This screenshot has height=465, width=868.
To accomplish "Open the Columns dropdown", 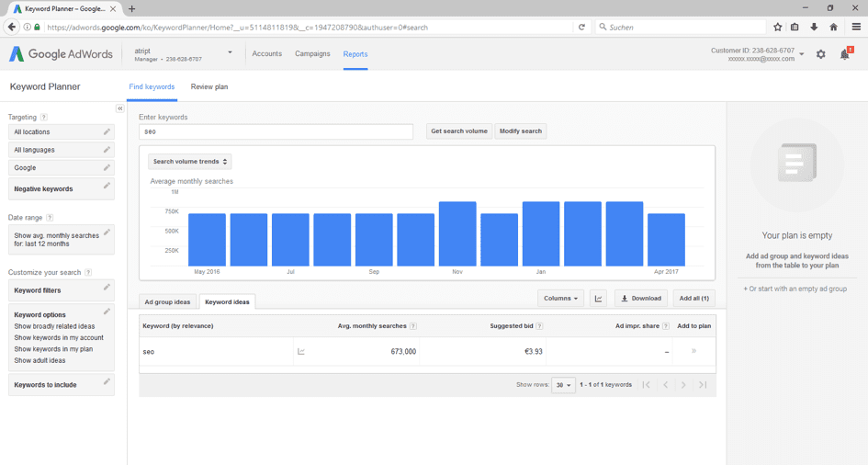I will click(x=560, y=299).
